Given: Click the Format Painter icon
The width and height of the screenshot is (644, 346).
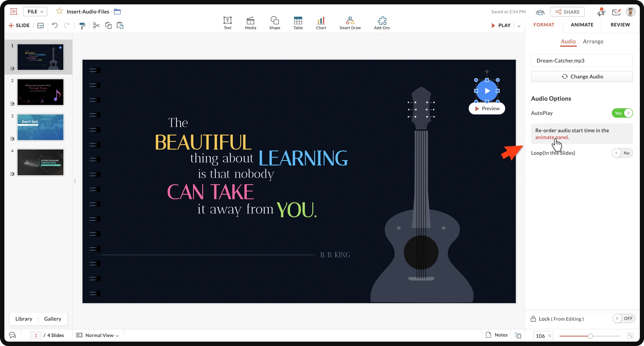Looking at the screenshot, I should point(82,25).
